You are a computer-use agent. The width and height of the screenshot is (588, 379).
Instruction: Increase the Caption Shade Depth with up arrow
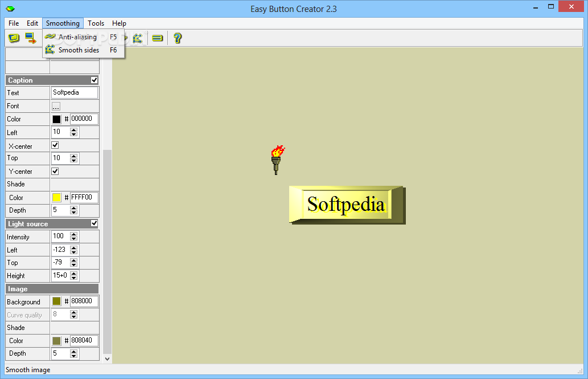tap(74, 209)
